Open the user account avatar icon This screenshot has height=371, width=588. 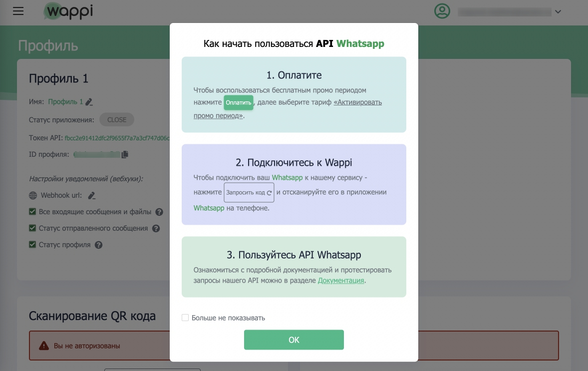(x=442, y=11)
